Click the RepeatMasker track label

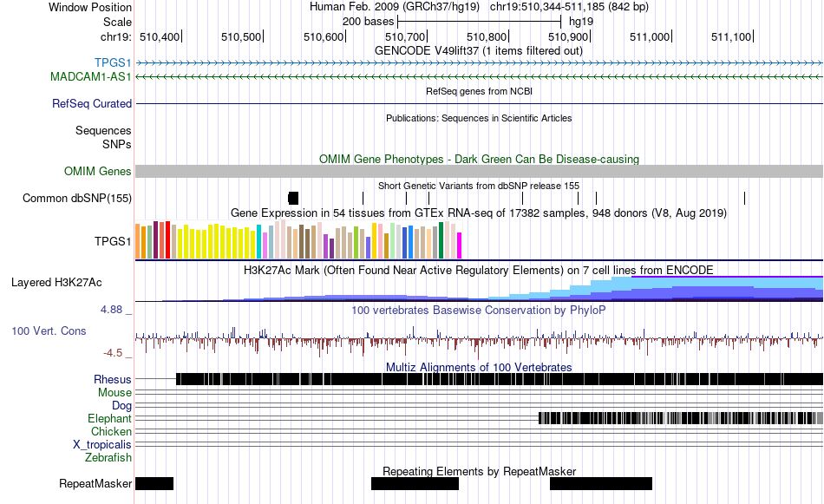pos(95,483)
